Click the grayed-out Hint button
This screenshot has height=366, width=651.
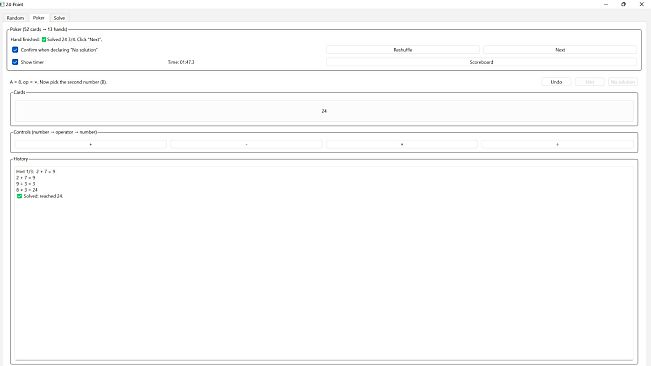pos(590,82)
